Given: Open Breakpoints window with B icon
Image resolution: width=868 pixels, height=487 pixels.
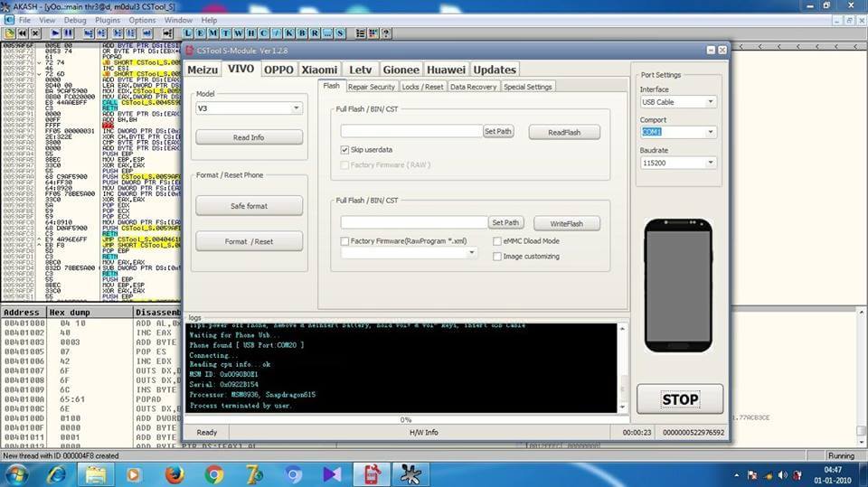Looking at the screenshot, I should 302,33.
